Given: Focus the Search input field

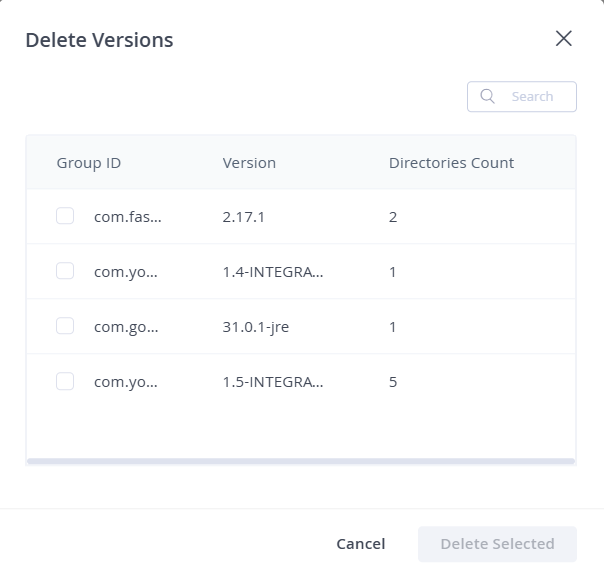Looking at the screenshot, I should pos(522,96).
